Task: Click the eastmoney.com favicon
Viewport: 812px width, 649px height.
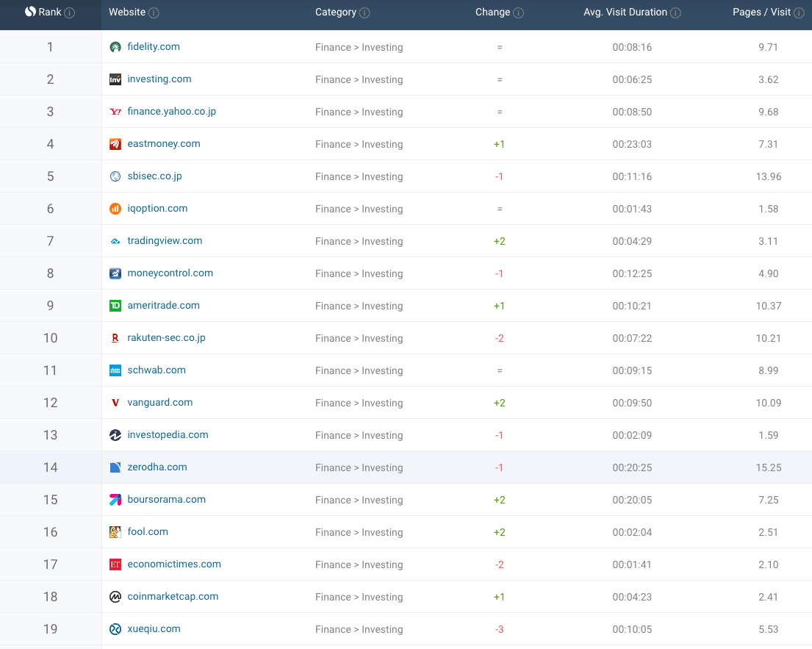Action: click(x=115, y=144)
